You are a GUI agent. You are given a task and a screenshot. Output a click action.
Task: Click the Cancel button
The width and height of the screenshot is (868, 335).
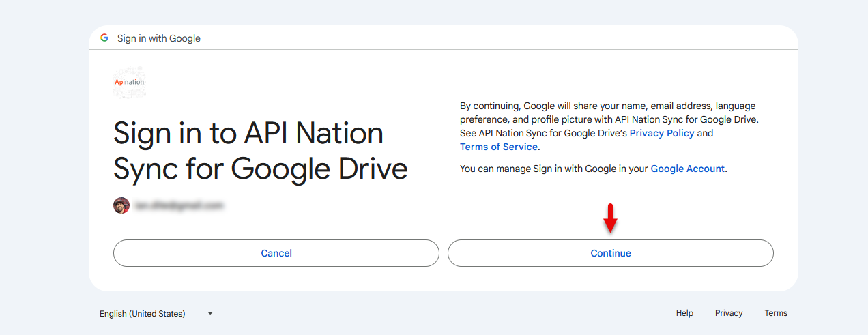point(276,253)
